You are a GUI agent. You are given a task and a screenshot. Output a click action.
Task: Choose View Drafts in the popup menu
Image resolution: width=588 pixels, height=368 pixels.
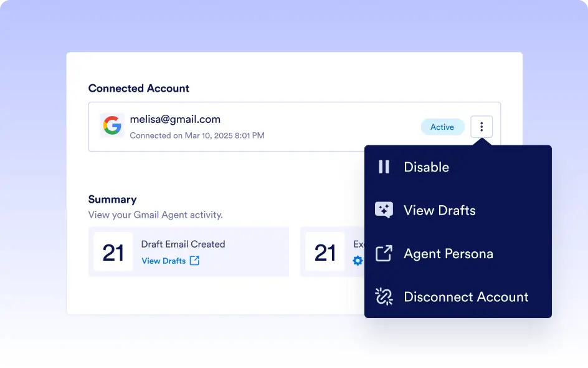(458, 210)
